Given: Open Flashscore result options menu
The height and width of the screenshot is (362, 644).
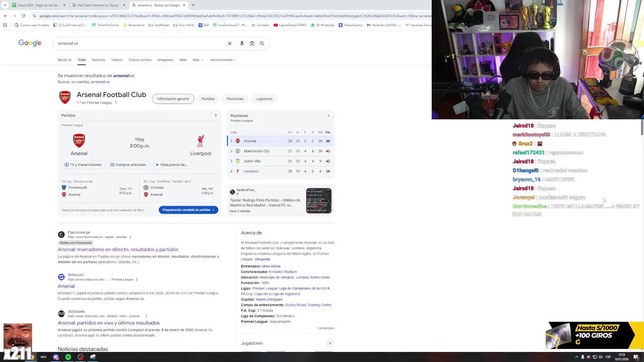Looking at the screenshot, I should click(130, 237).
